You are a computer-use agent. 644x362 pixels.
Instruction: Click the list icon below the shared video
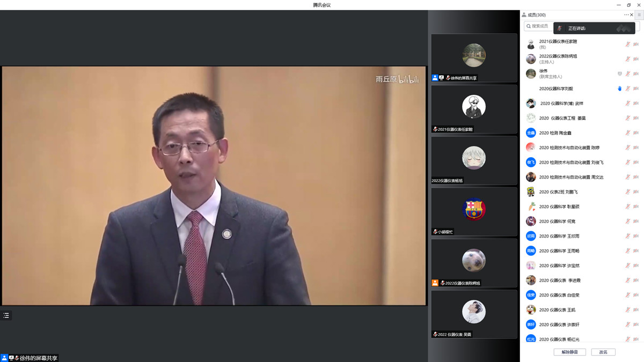(x=6, y=315)
